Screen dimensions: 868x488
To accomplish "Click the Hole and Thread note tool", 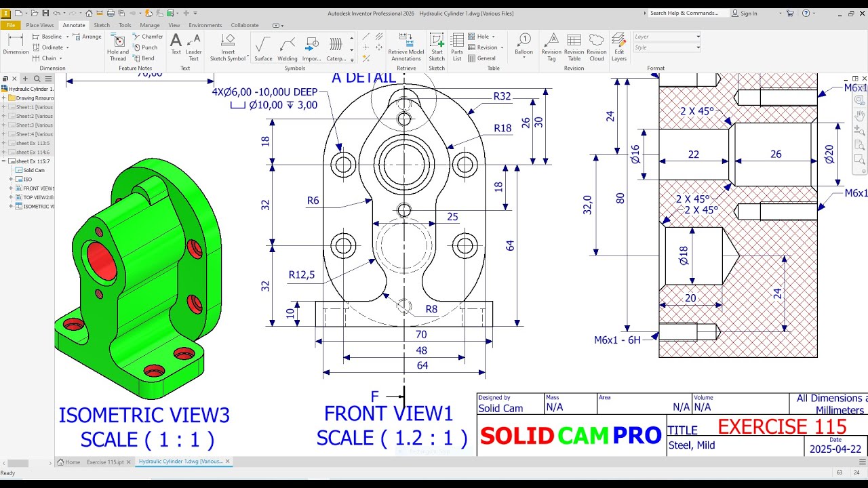I will point(118,47).
